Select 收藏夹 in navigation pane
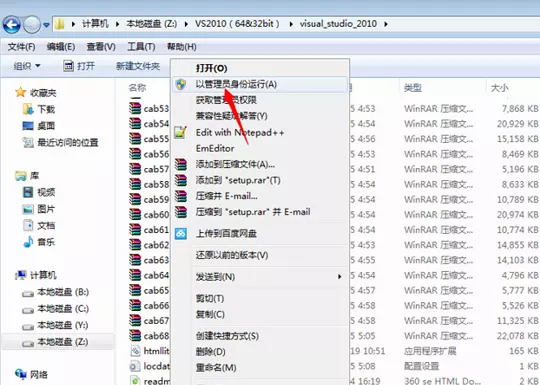540x385 pixels. click(x=43, y=93)
